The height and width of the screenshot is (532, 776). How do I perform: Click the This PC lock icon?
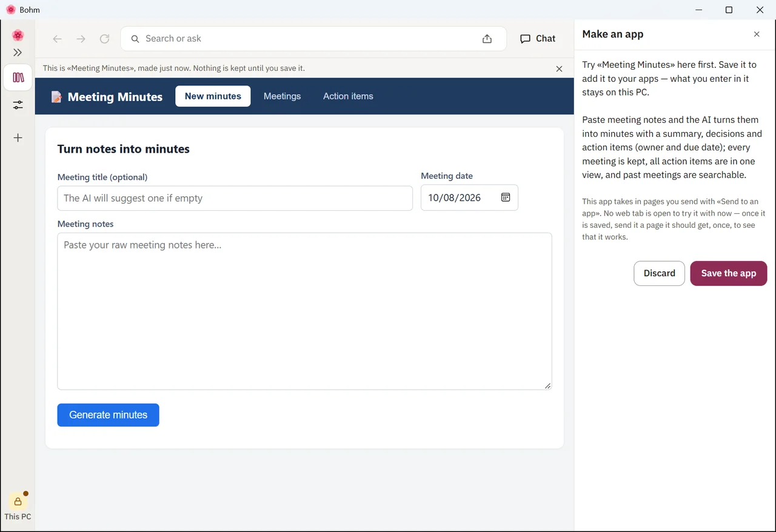18,502
